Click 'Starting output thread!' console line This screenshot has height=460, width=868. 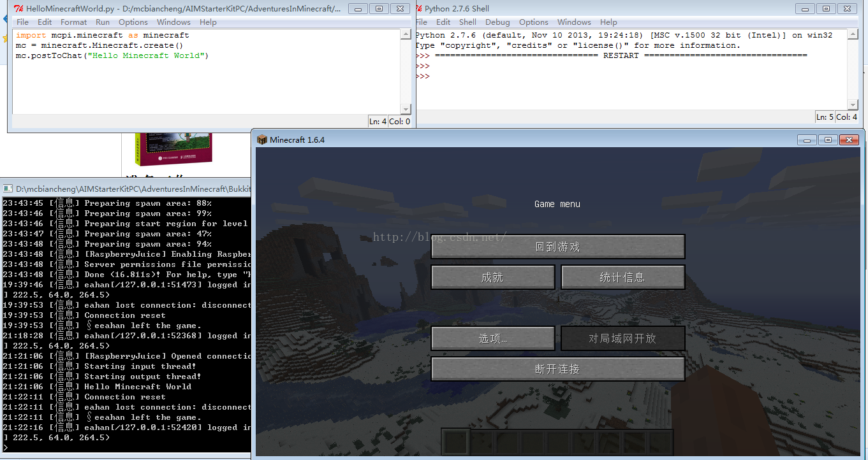tap(102, 377)
